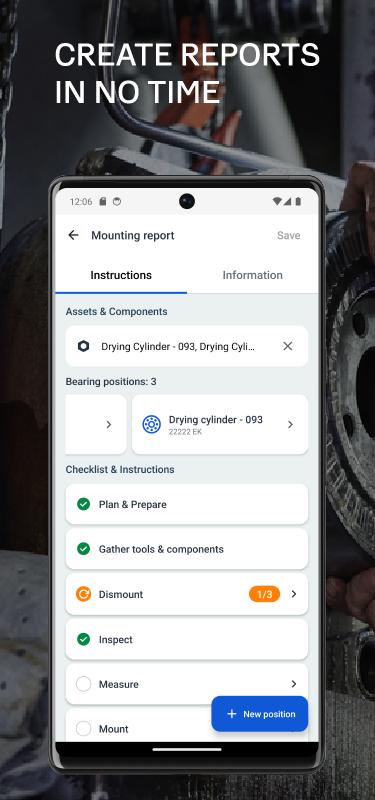Screen dimensions: 375x800
Task: Toggle the Inspect green checkmark
Action: click(x=83, y=639)
